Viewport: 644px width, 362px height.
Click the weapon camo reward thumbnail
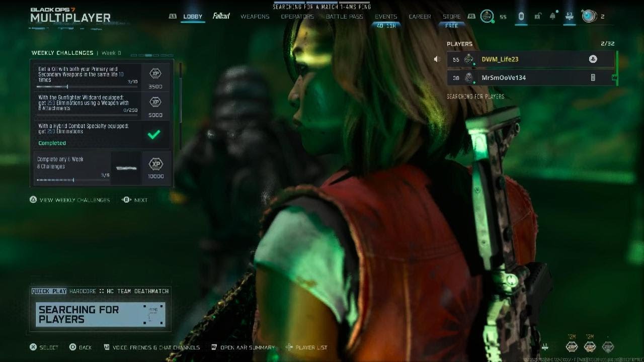126,168
